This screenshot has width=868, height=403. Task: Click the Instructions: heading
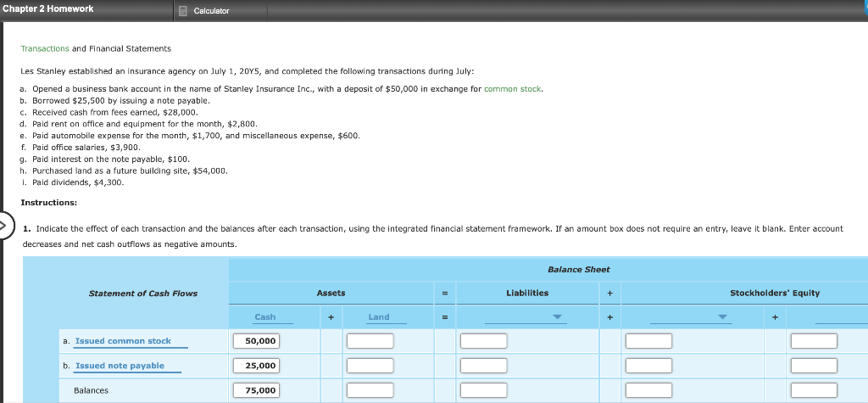pyautogui.click(x=48, y=202)
